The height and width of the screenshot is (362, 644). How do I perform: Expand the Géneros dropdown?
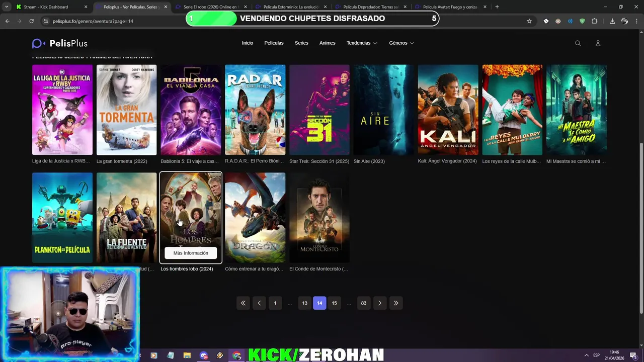click(x=401, y=43)
